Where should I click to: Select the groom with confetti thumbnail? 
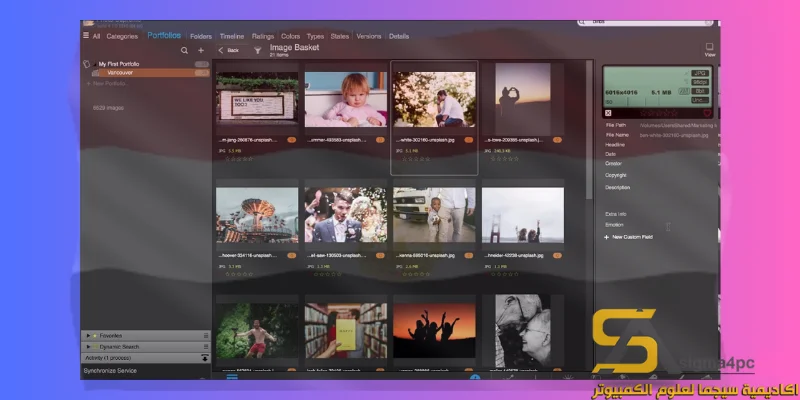click(346, 215)
